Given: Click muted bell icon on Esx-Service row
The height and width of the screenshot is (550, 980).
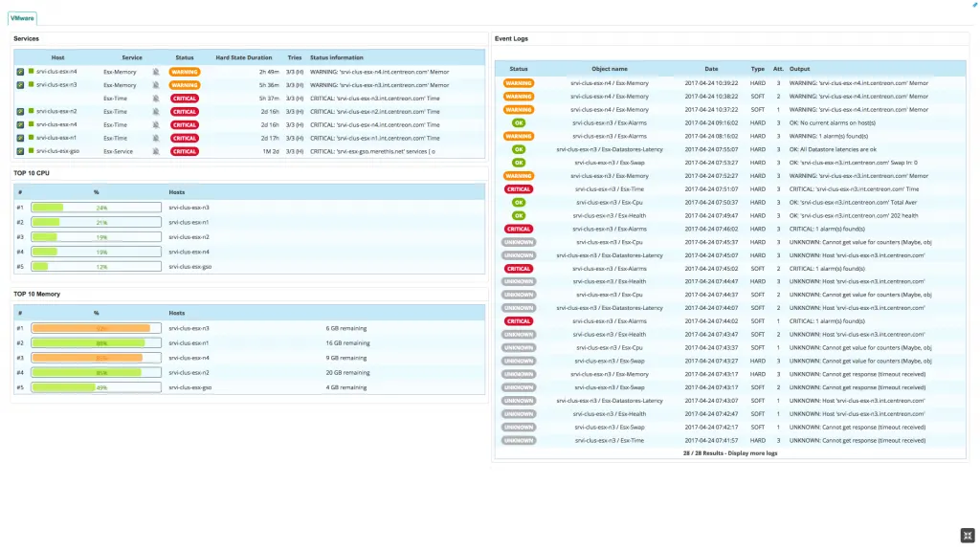Looking at the screenshot, I should pos(156,151).
